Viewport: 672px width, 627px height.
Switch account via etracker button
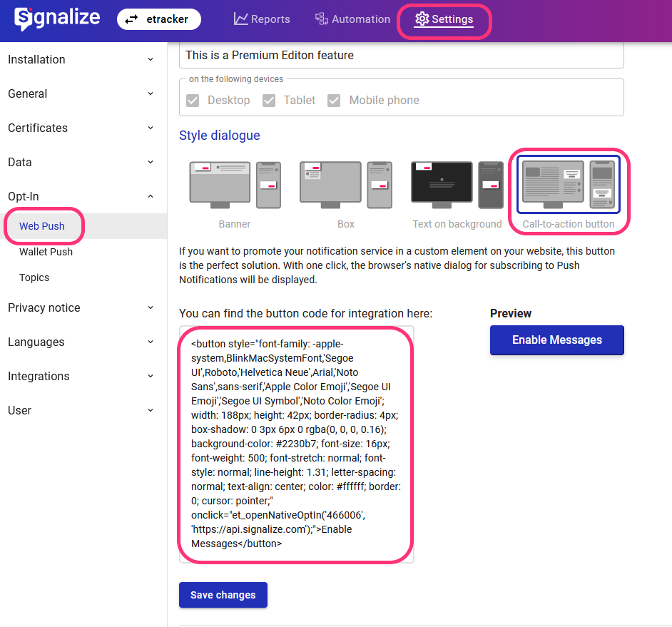tap(159, 19)
